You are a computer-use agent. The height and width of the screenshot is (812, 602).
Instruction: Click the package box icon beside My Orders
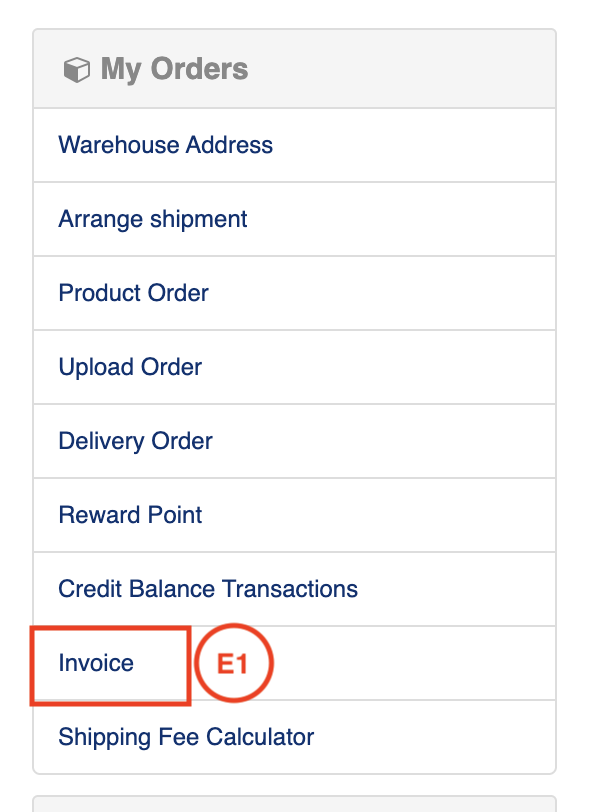(x=77, y=69)
